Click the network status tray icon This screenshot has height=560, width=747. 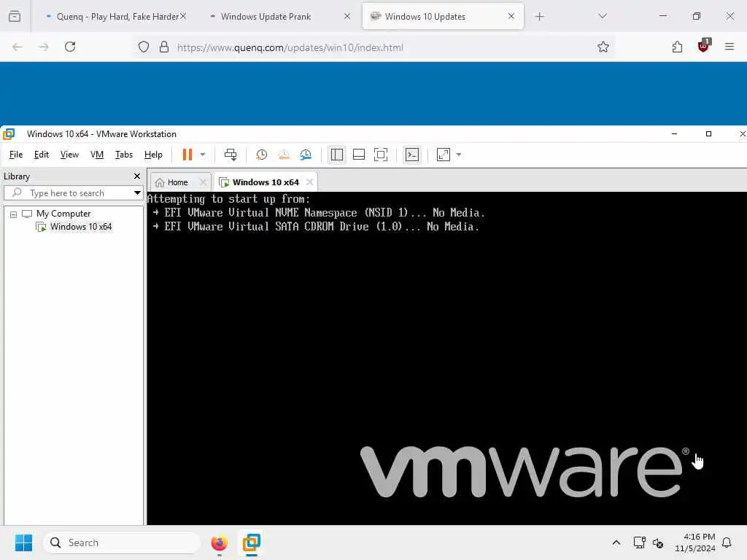(639, 542)
